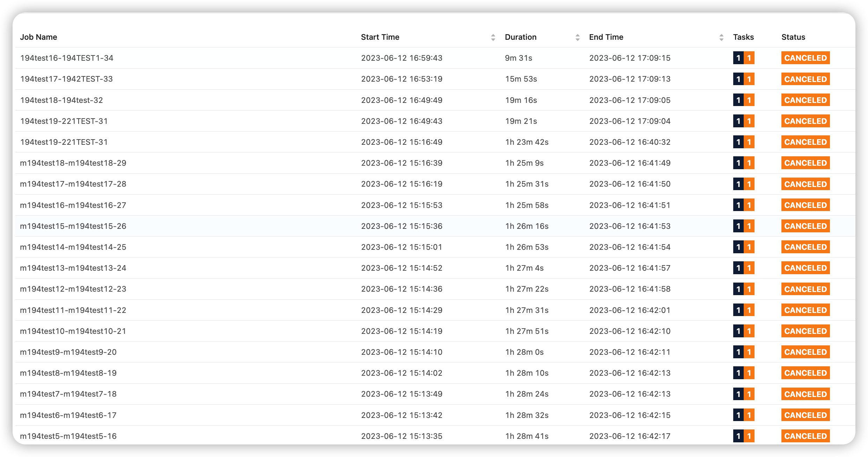
Task: Click duration cell 9m 31s
Action: point(518,58)
